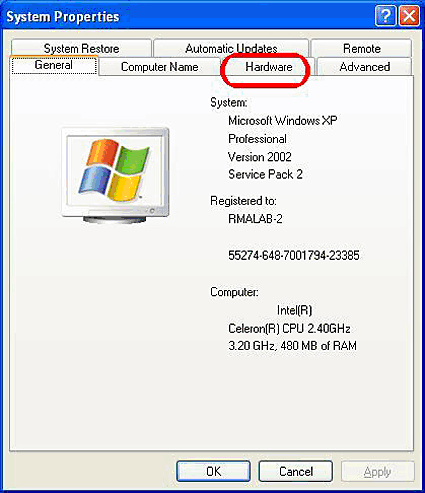The height and width of the screenshot is (493, 425).
Task: Switch to the Computer Name tab
Action: 160,67
